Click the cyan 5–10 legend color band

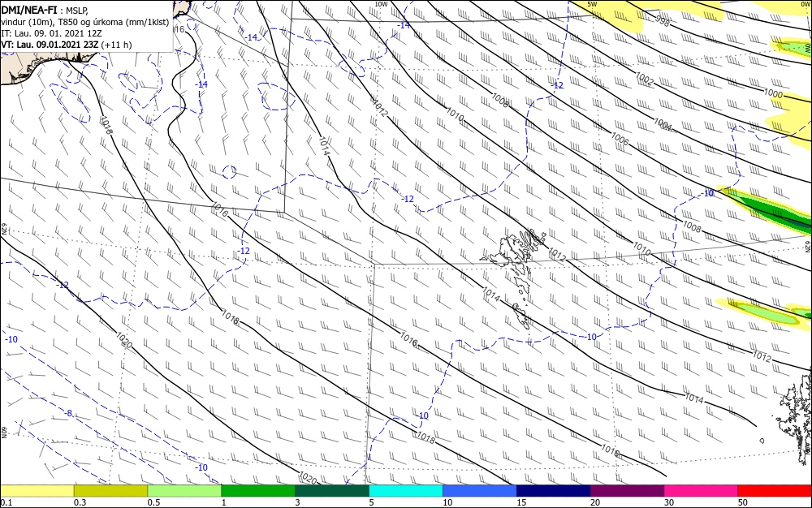tap(406, 491)
